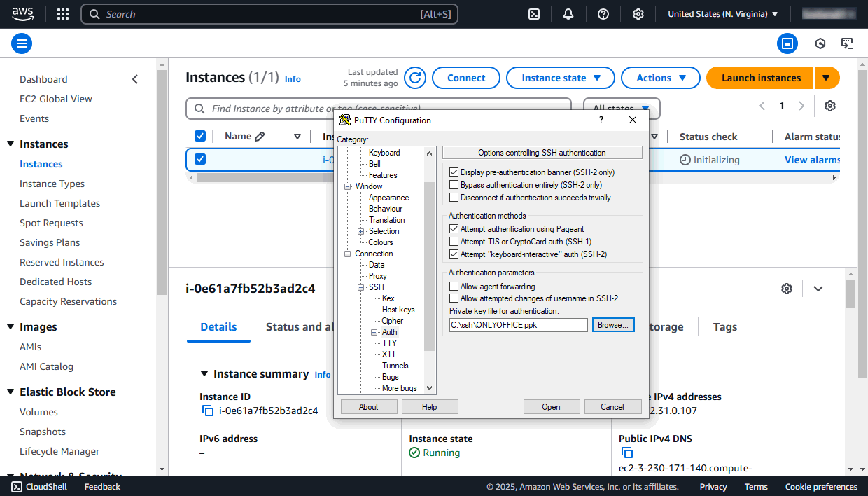Collapse the navigation sidebar with the hamburger icon
This screenshot has width=868, height=496.
(x=21, y=43)
